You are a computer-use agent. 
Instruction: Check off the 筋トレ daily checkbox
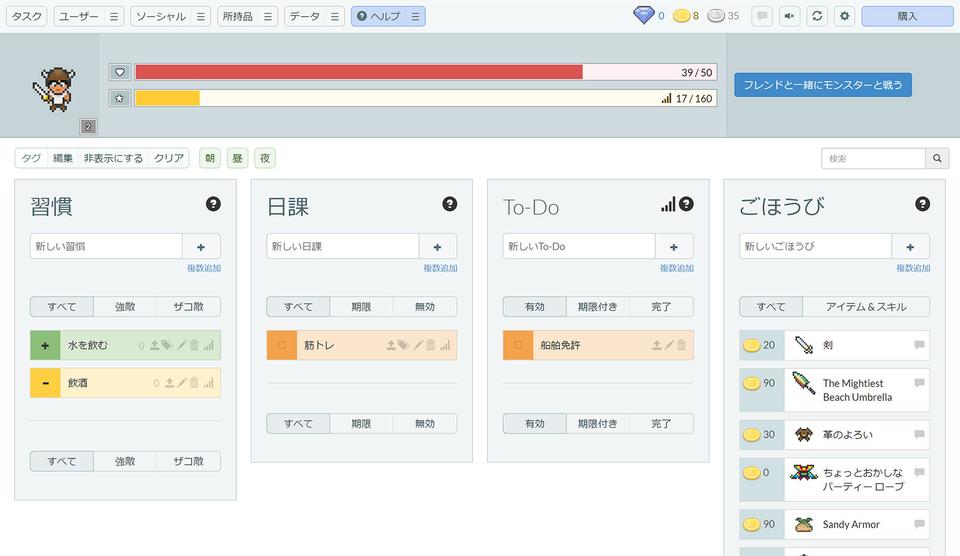click(x=282, y=345)
